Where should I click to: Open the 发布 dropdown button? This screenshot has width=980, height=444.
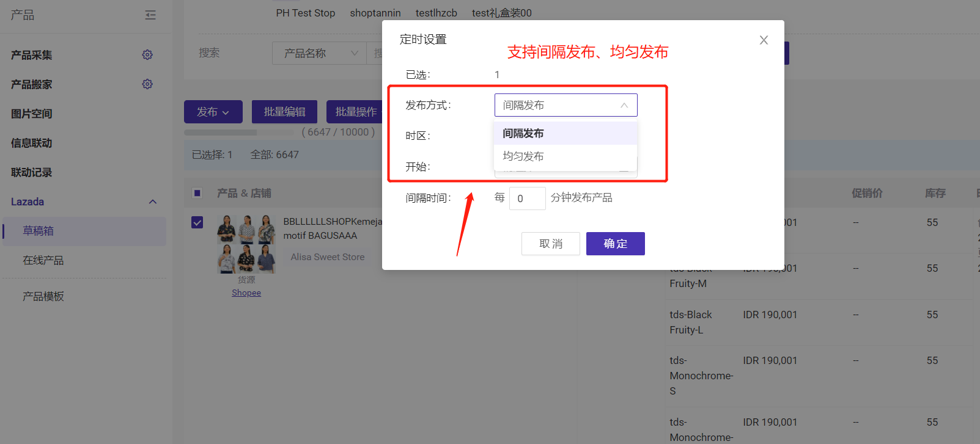pyautogui.click(x=213, y=112)
